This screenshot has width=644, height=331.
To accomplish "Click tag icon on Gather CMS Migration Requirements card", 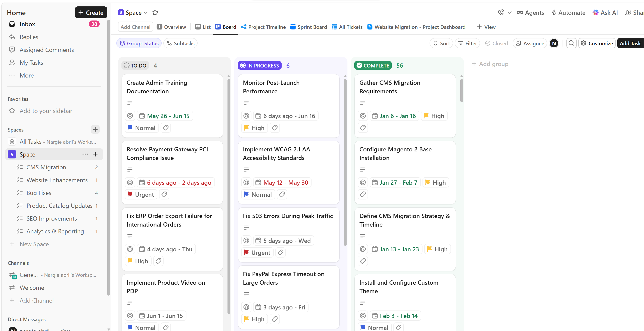I will pyautogui.click(x=363, y=128).
